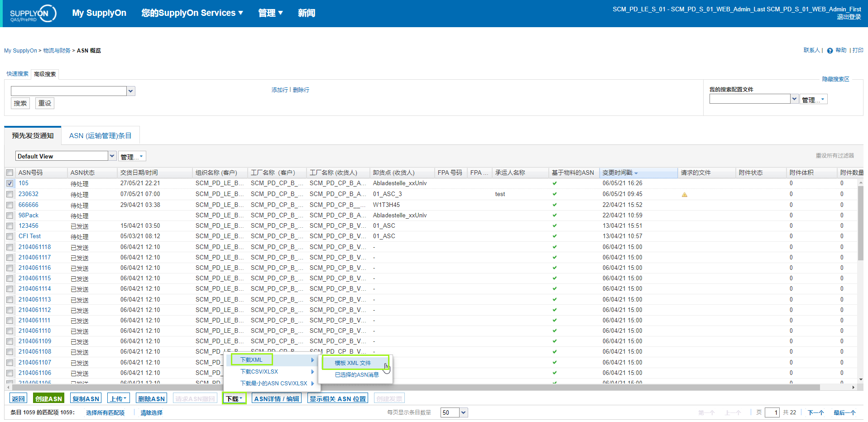
Task: Click the 返回 button
Action: point(19,398)
